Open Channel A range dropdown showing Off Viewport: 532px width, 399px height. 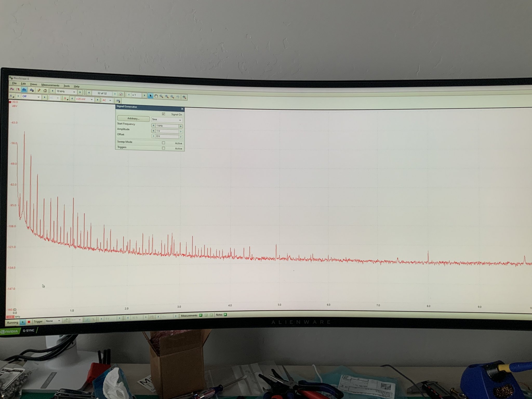[x=31, y=97]
